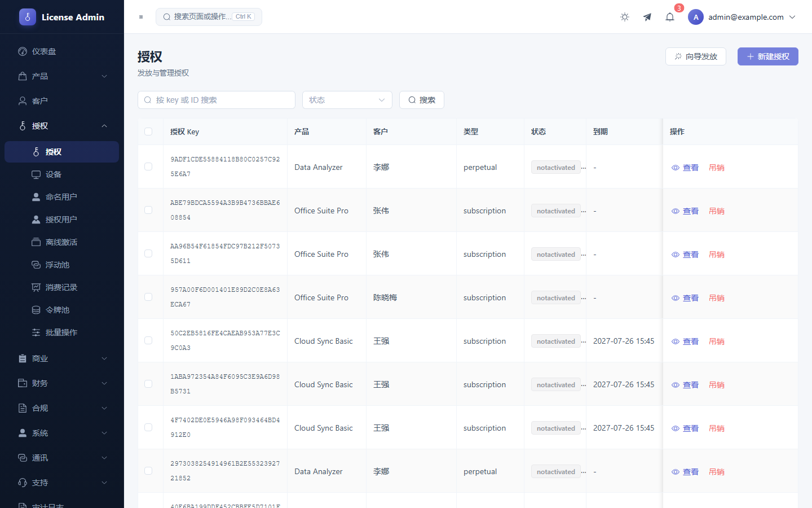Open 客户 customers page from sidebar
Image resolution: width=812 pixels, height=508 pixels.
[x=62, y=101]
